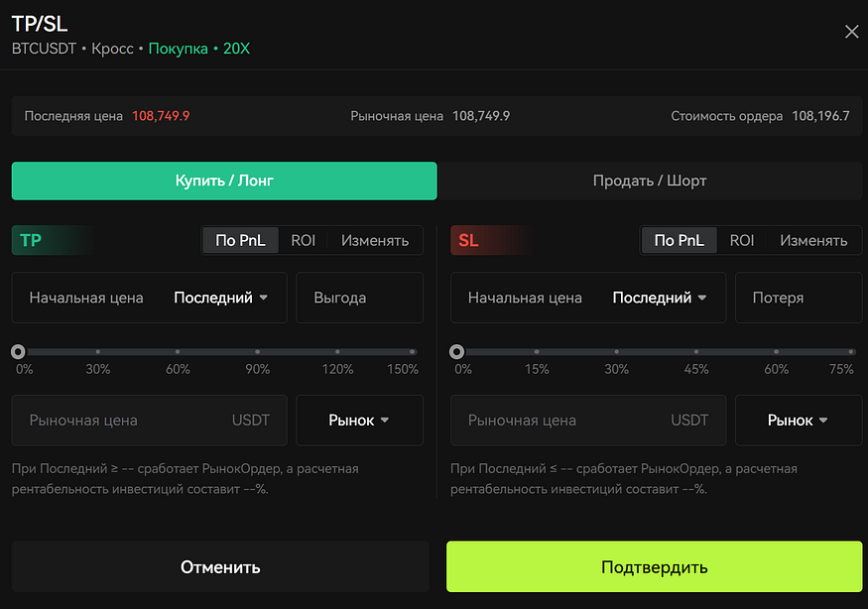The height and width of the screenshot is (609, 868).
Task: Set TP slider to 90% mark
Action: point(257,352)
